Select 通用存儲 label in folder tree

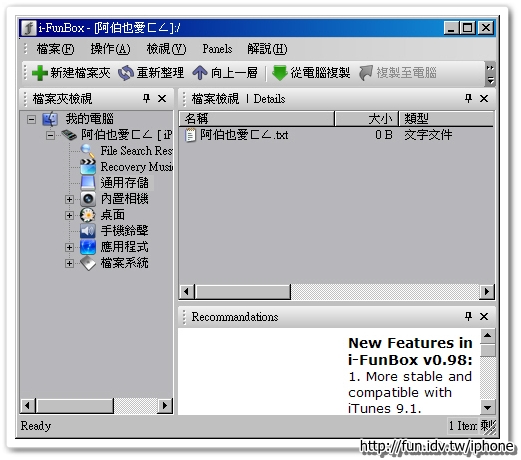(124, 183)
